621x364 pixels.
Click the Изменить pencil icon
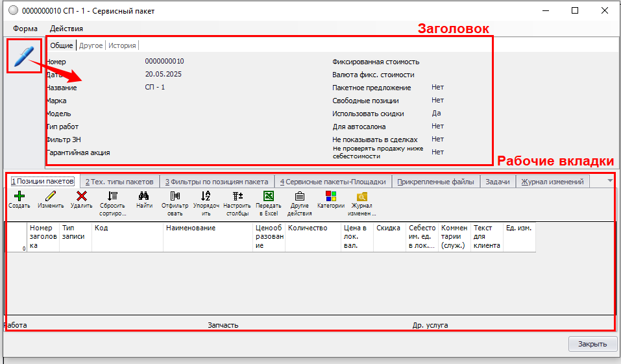[51, 196]
